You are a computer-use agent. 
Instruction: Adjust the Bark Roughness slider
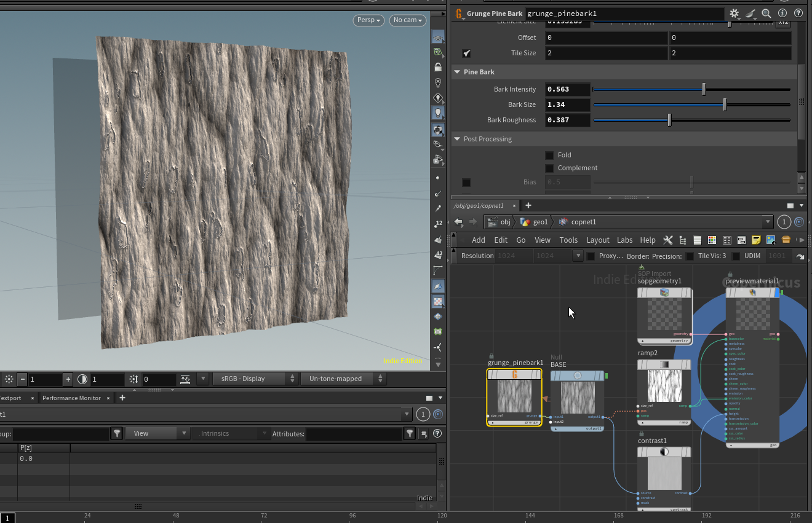tap(669, 120)
